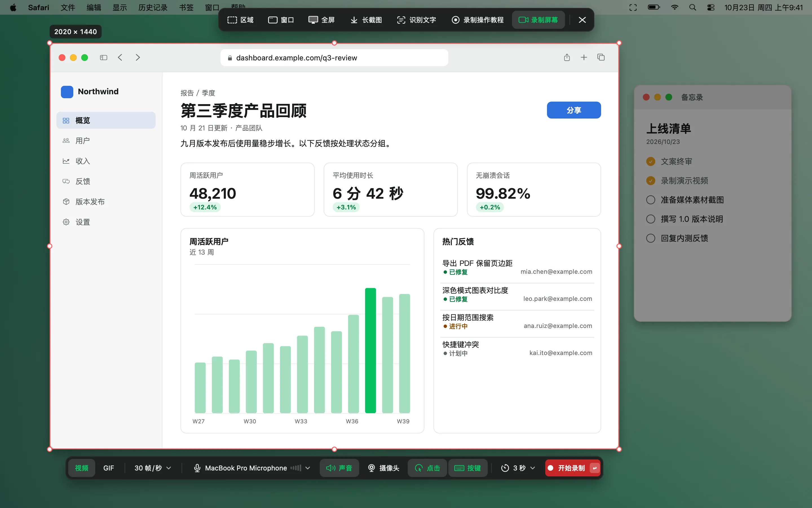This screenshot has width=812, height=508.
Task: Open the 30 帧/秒 frame rate dropdown
Action: coord(153,468)
